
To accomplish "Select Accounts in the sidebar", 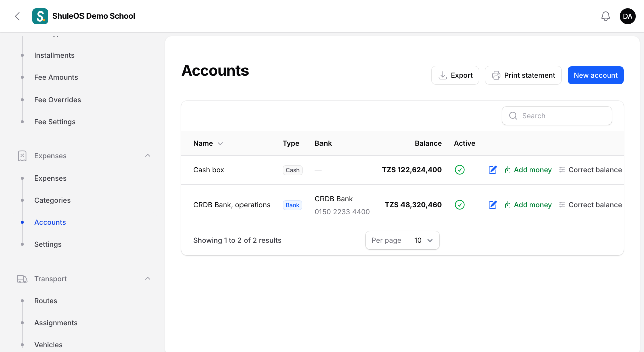I will coord(50,222).
